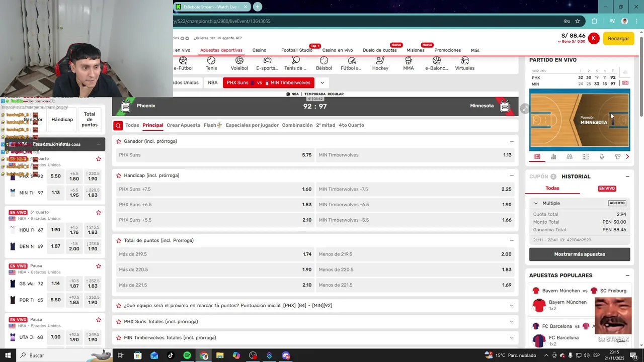Favorite the Ganador (incl. prórroga) market
Viewport: 644px width, 362px height.
tap(119, 141)
